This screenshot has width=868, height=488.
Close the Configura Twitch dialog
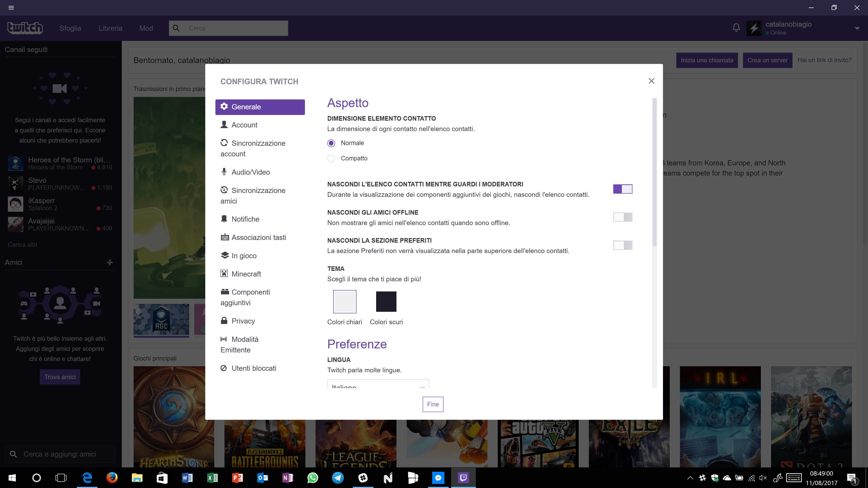pos(651,81)
